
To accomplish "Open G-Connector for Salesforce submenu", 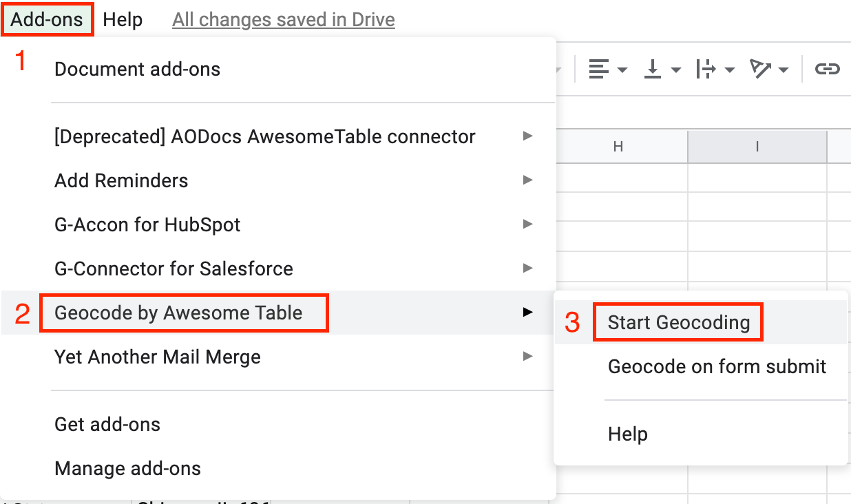I will point(278,269).
